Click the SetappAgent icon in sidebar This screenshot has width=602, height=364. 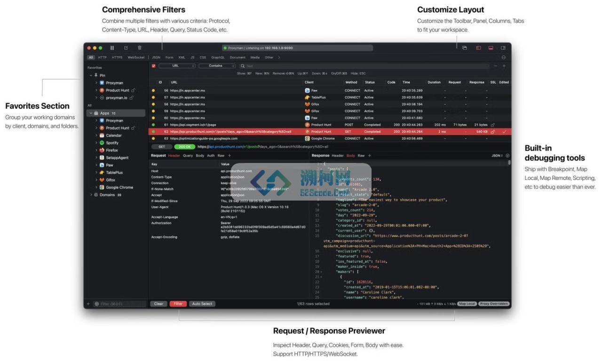click(102, 158)
